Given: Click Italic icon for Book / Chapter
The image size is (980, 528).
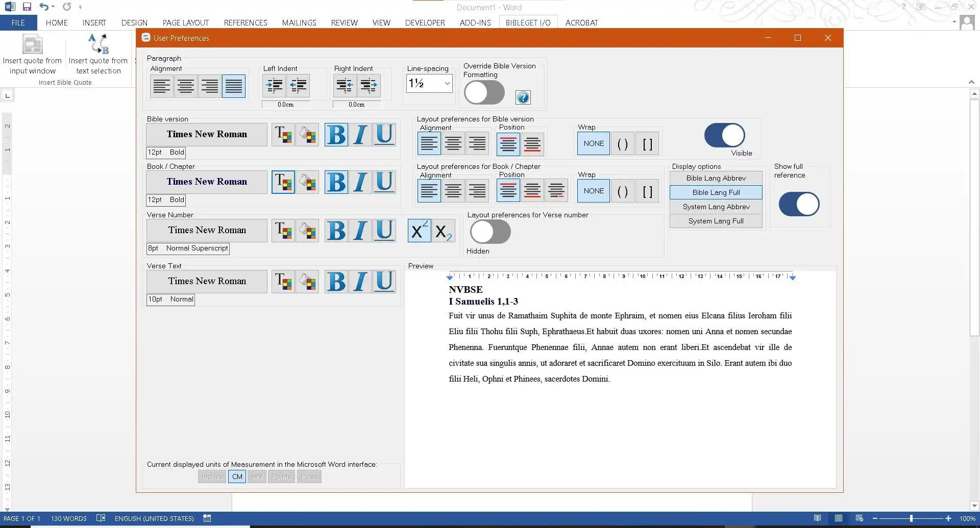Looking at the screenshot, I should click(x=360, y=183).
